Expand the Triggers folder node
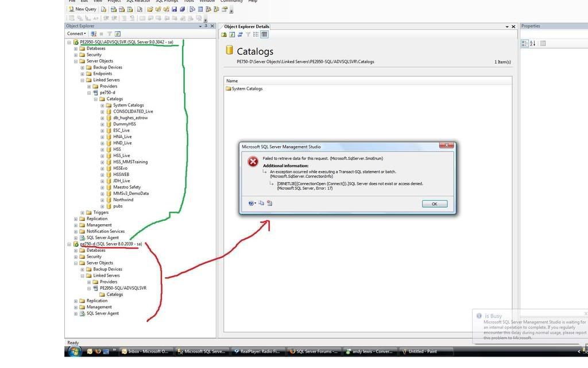 (82, 213)
